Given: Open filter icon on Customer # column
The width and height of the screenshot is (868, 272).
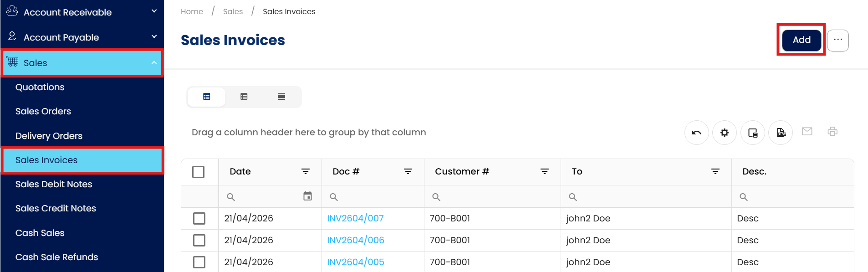Looking at the screenshot, I should click(x=544, y=171).
